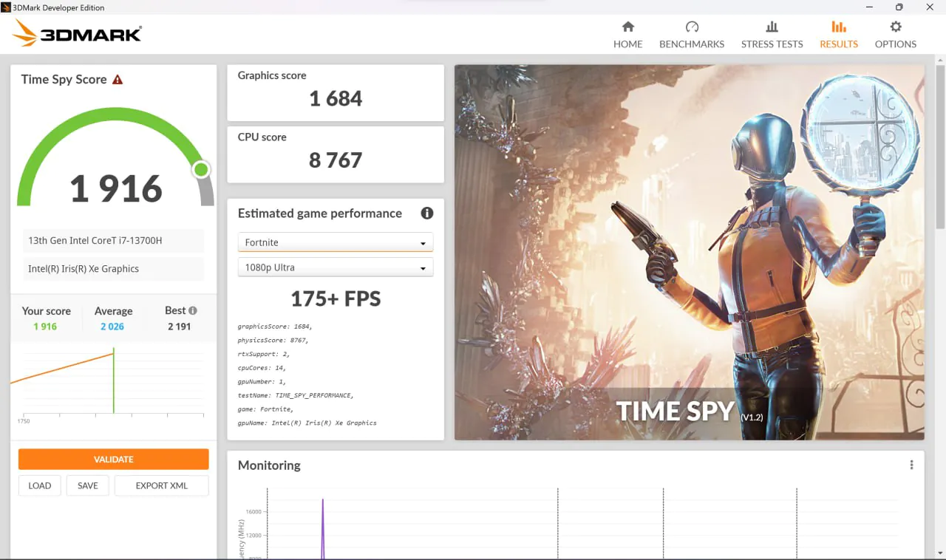Click the scrollbar down arrow

coord(940,553)
